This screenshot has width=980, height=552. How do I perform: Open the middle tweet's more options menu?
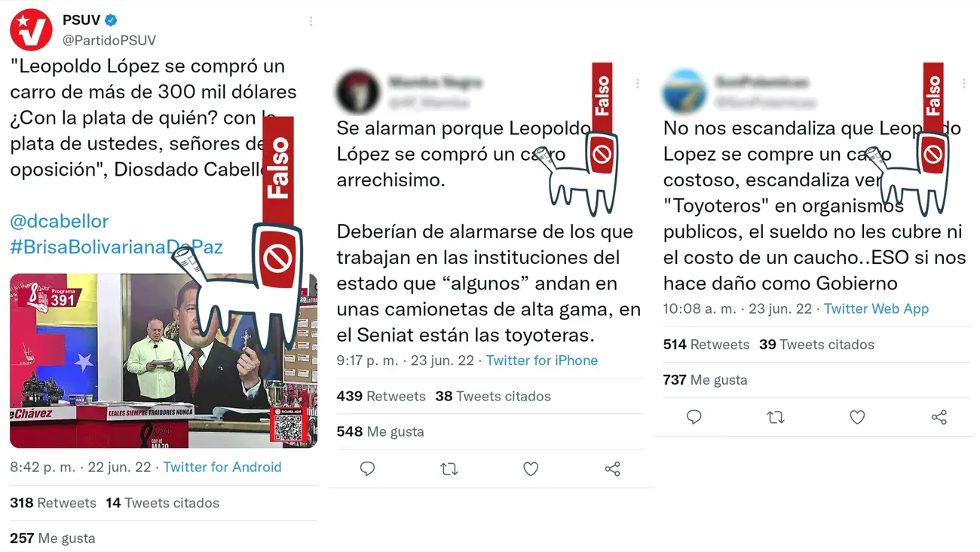click(638, 84)
